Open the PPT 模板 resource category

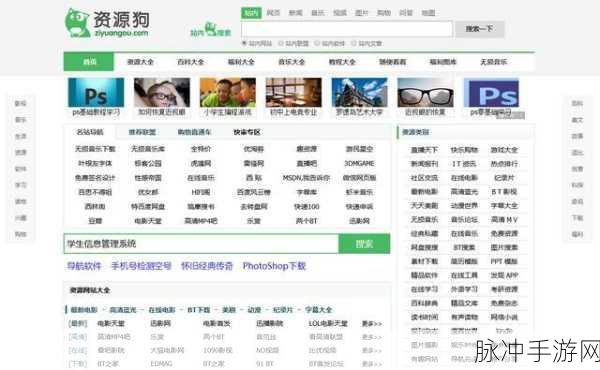point(504,261)
